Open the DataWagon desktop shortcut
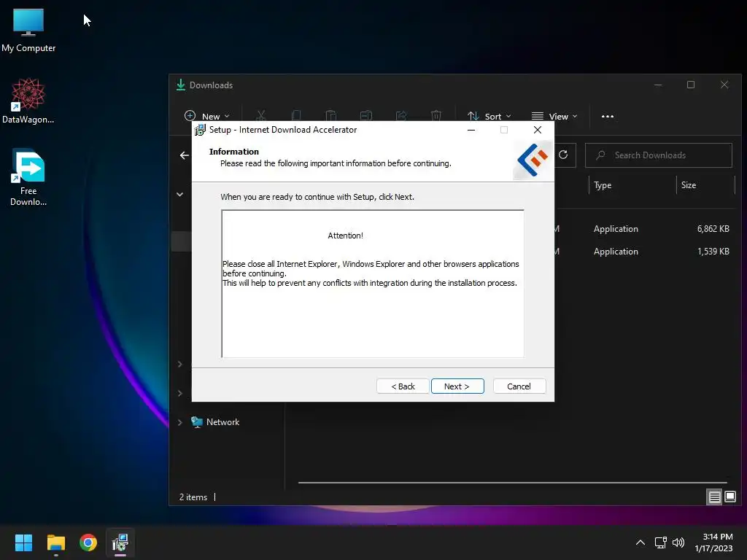Screen dimensions: 747x560 28,101
